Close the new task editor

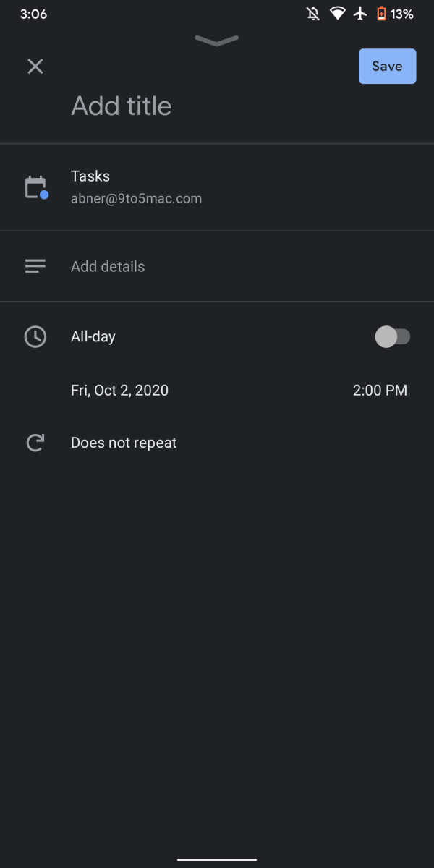tap(35, 67)
